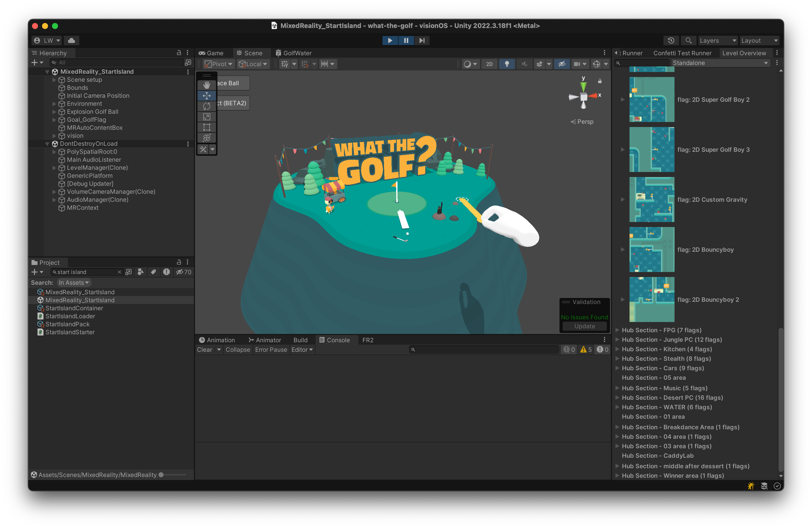The height and width of the screenshot is (528, 812).
Task: Open the In Assets search scope dropdown
Action: coord(74,282)
